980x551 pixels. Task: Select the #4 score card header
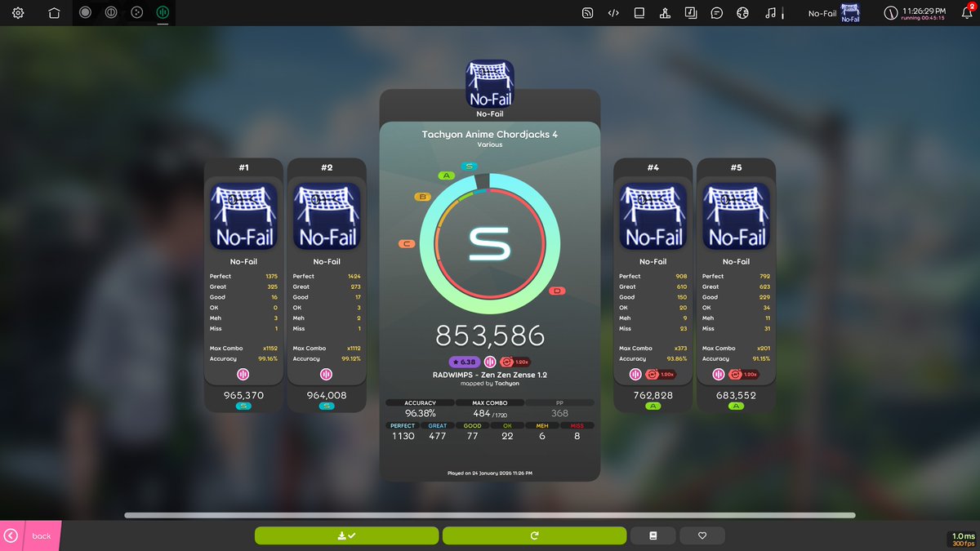click(653, 167)
